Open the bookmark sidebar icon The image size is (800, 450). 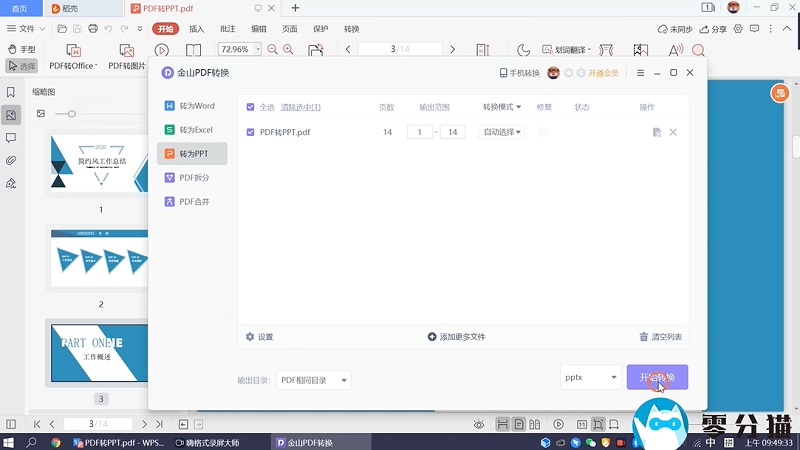(x=11, y=92)
